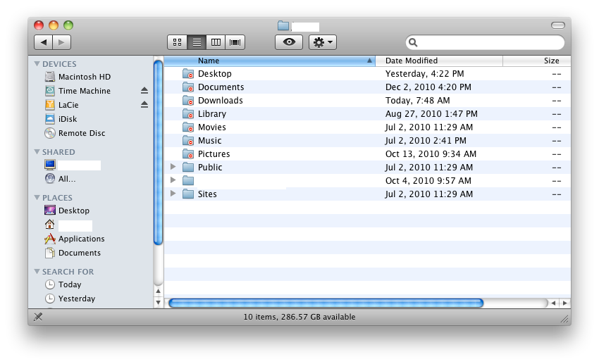This screenshot has height=364, width=599.
Task: Expand the Sites folder disclosure triangle
Action: 173,194
